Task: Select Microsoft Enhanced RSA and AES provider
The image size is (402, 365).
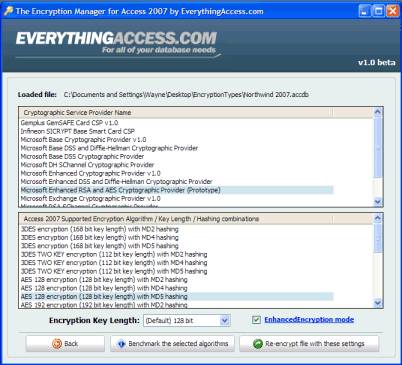Action: click(177, 190)
